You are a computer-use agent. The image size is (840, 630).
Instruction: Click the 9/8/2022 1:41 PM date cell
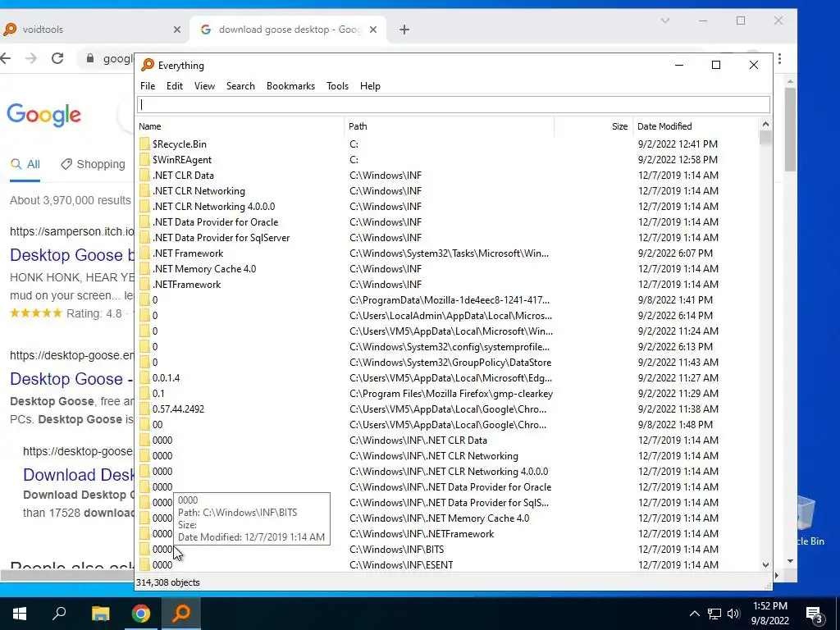[675, 300]
